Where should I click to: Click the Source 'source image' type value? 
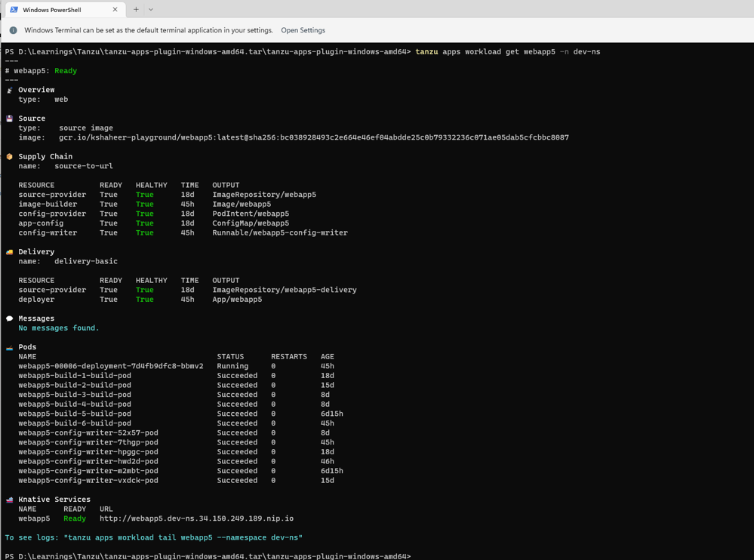pyautogui.click(x=86, y=128)
